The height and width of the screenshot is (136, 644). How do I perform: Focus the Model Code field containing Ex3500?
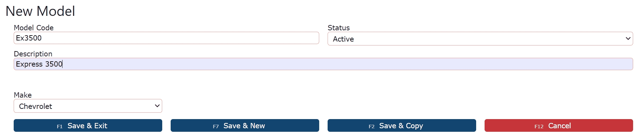(x=166, y=38)
